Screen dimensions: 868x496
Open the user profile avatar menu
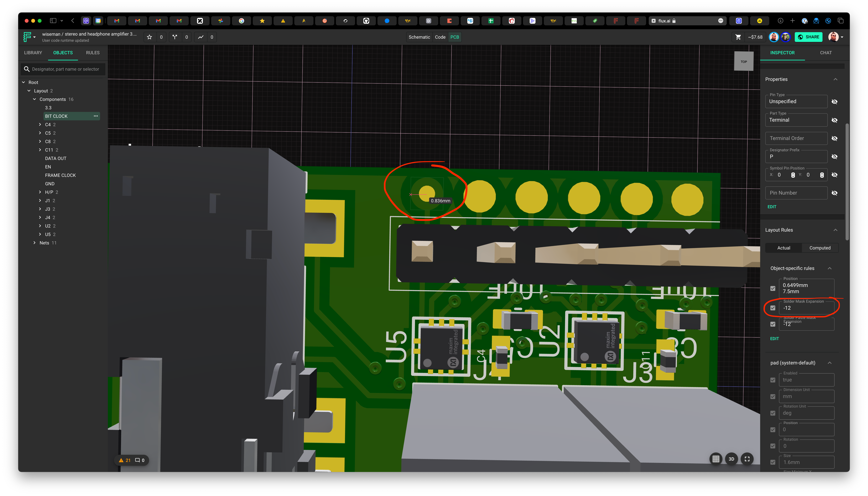coord(836,37)
